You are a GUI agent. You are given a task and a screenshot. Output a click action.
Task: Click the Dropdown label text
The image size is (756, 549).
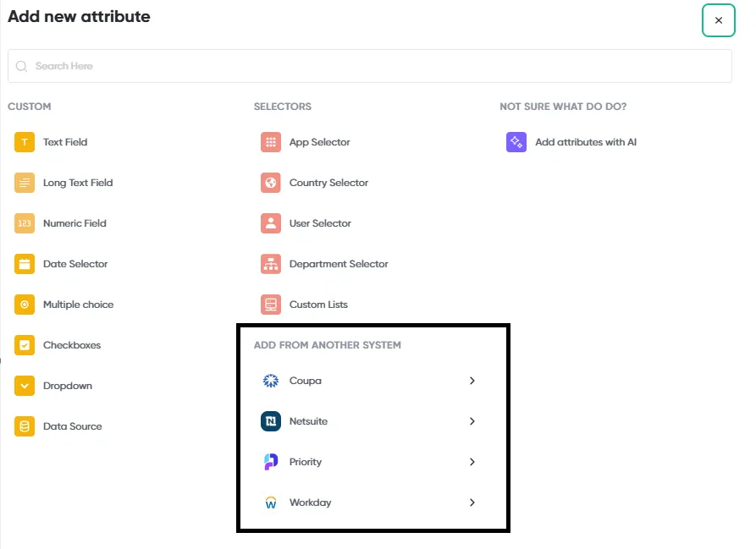click(x=68, y=386)
